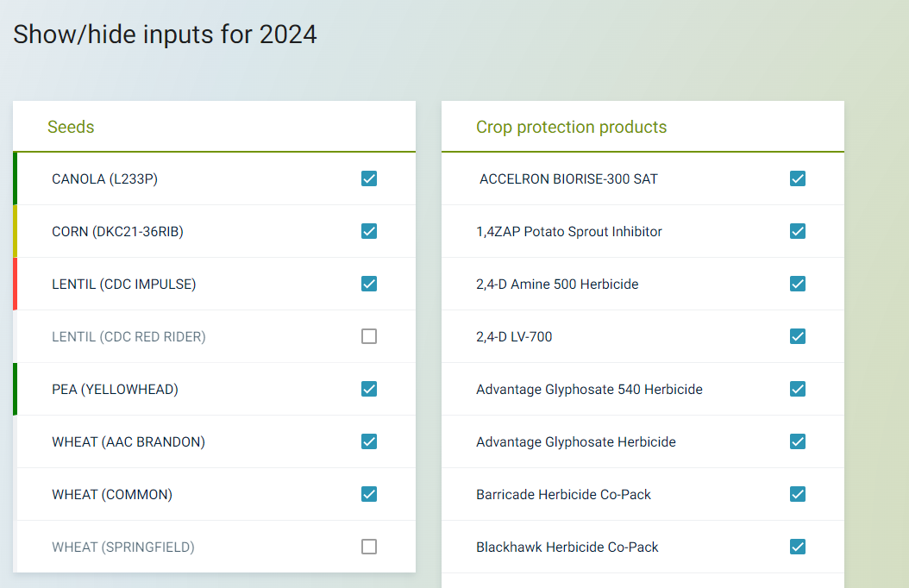Toggle the WHEAT (AAC BRANDON) checkbox

point(369,441)
